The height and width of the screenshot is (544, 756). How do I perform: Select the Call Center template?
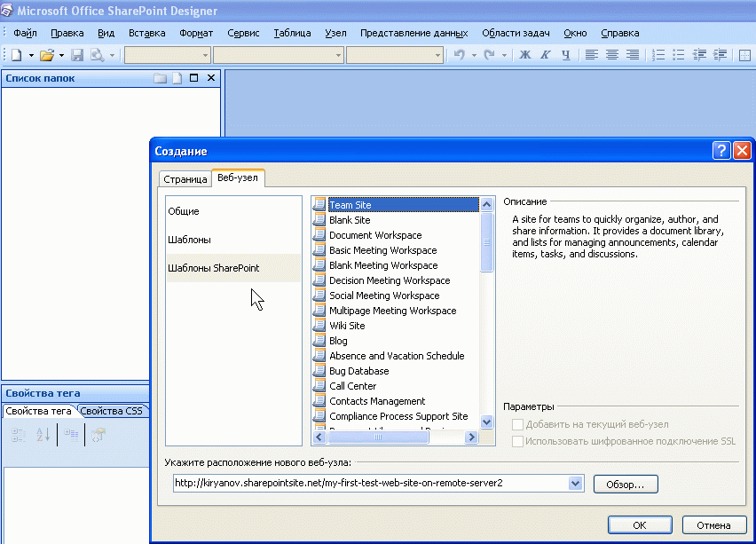coord(353,386)
